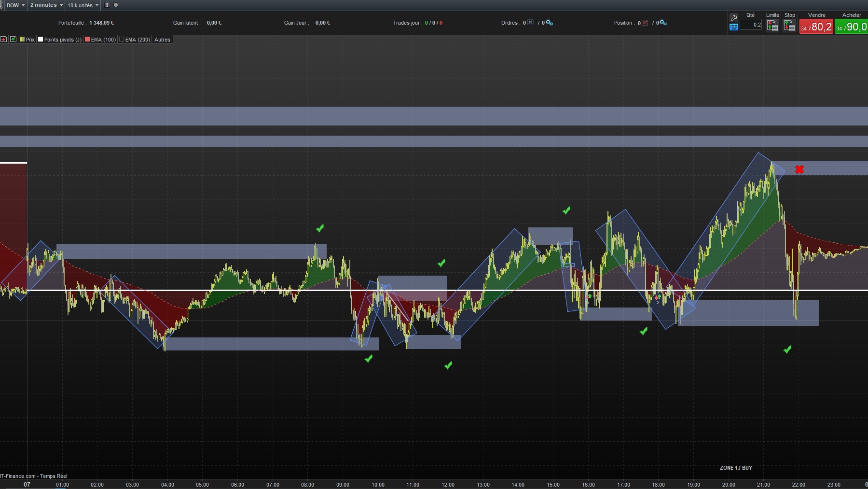The height and width of the screenshot is (489, 868).
Task: Open the DOW instrument dropdown
Action: click(15, 5)
